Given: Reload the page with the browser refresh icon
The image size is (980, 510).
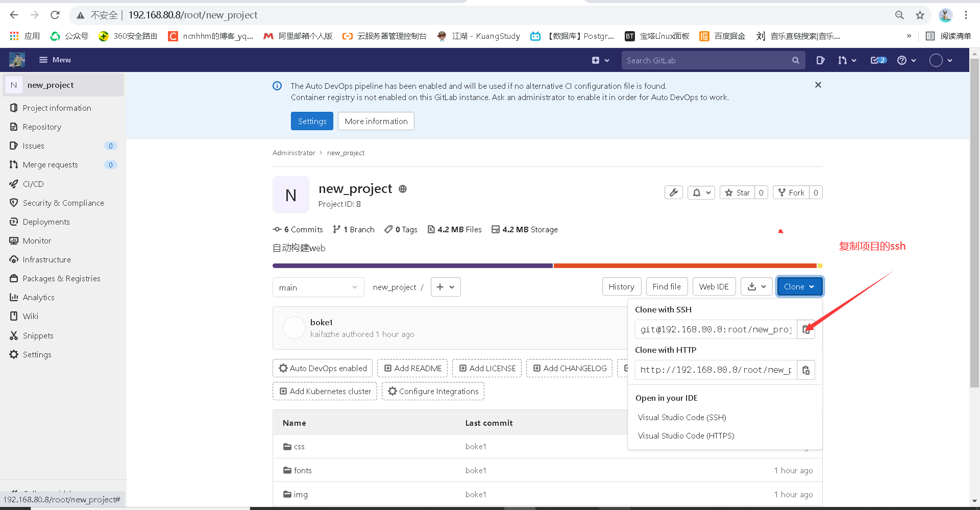Looking at the screenshot, I should [55, 15].
